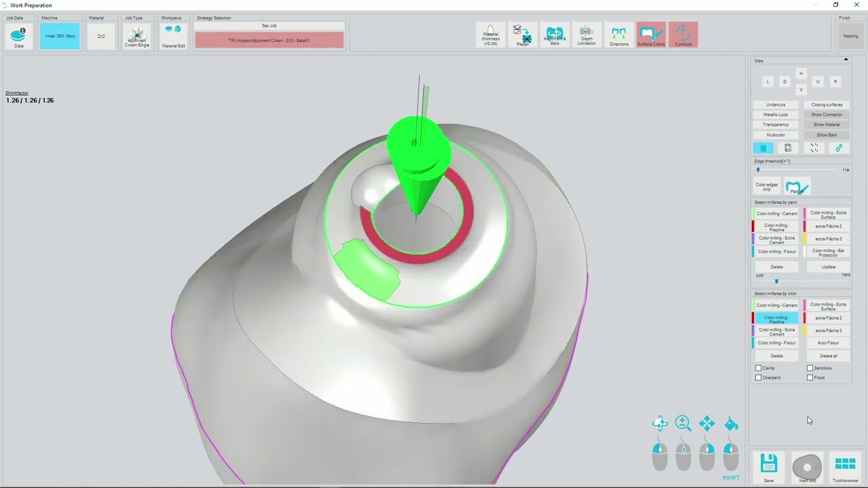Select the Sax Job strategy bar
Image resolution: width=868 pixels, height=488 pixels.
tap(269, 26)
